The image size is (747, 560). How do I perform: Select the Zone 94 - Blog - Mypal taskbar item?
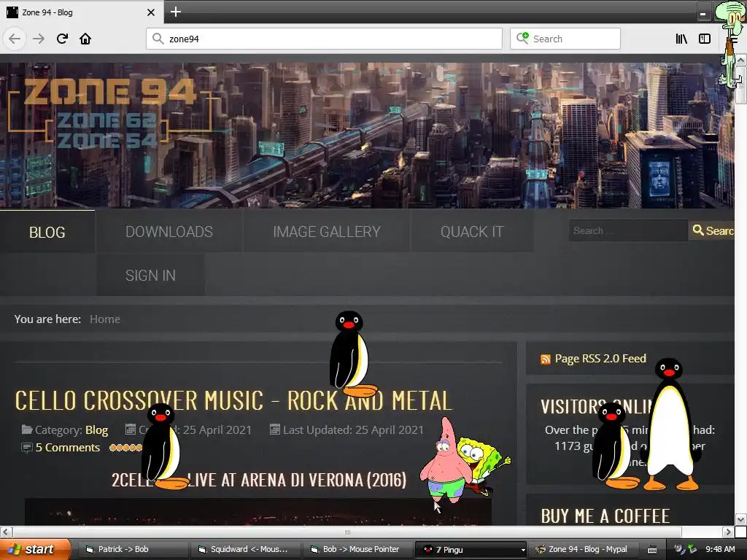pos(583,549)
